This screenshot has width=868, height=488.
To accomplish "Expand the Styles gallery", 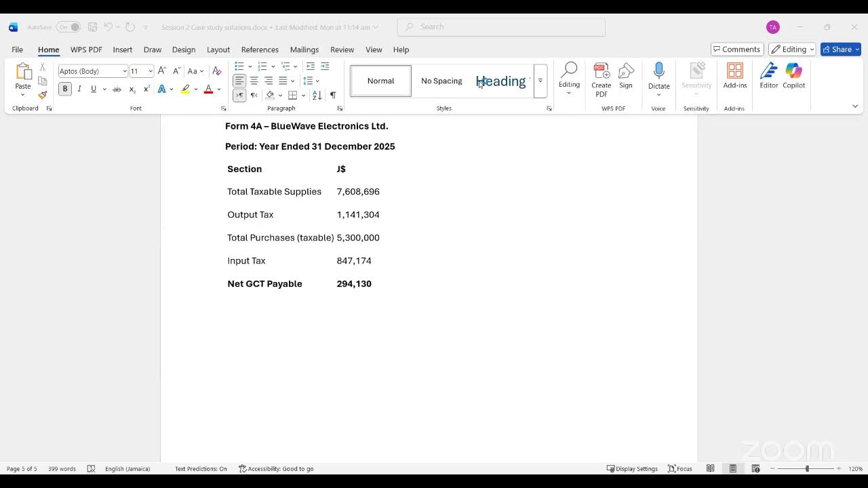I will [x=540, y=81].
